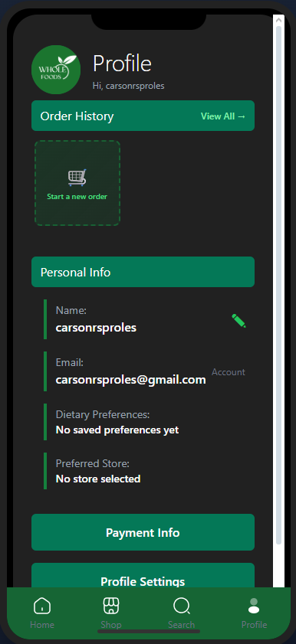Screen dimensions: 296x644
Task: Click the 'Preferred Store:' label
Action: click(93, 464)
